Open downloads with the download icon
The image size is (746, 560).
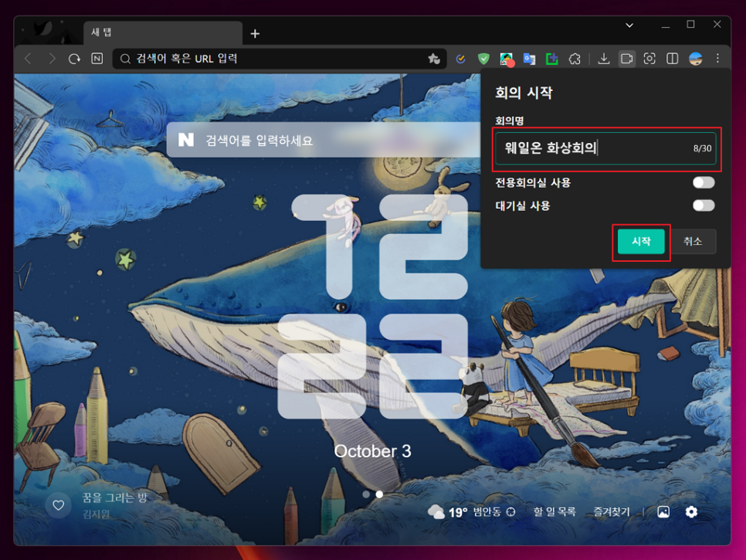[x=604, y=59]
